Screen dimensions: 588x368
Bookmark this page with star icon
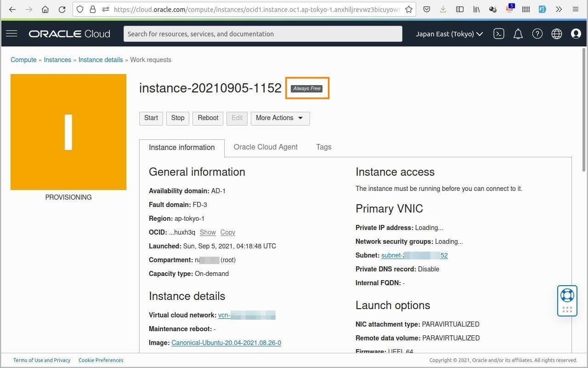tap(408, 9)
